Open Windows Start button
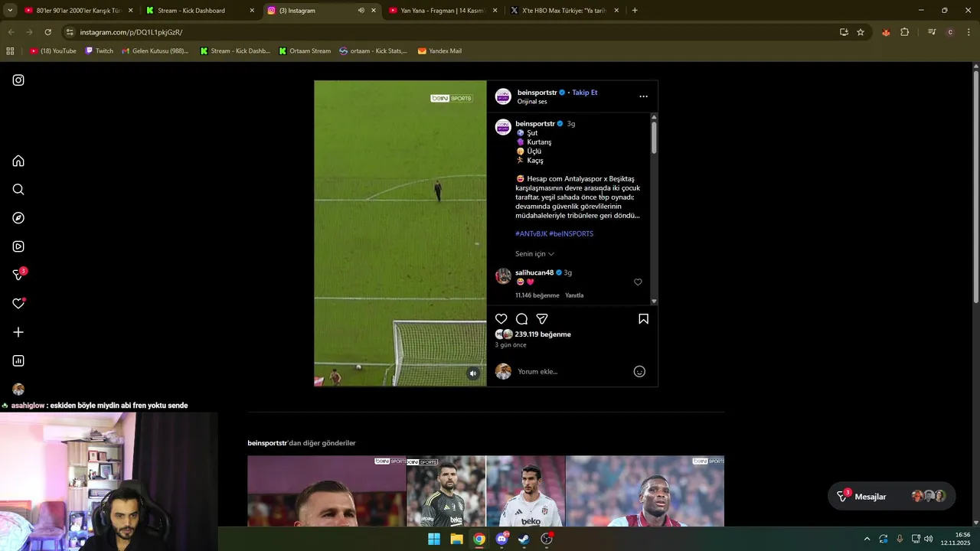 click(x=434, y=539)
